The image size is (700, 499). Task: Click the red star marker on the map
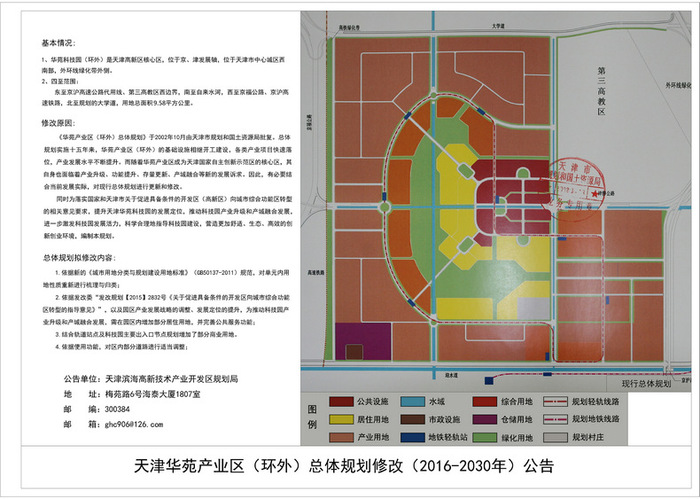tap(594, 194)
